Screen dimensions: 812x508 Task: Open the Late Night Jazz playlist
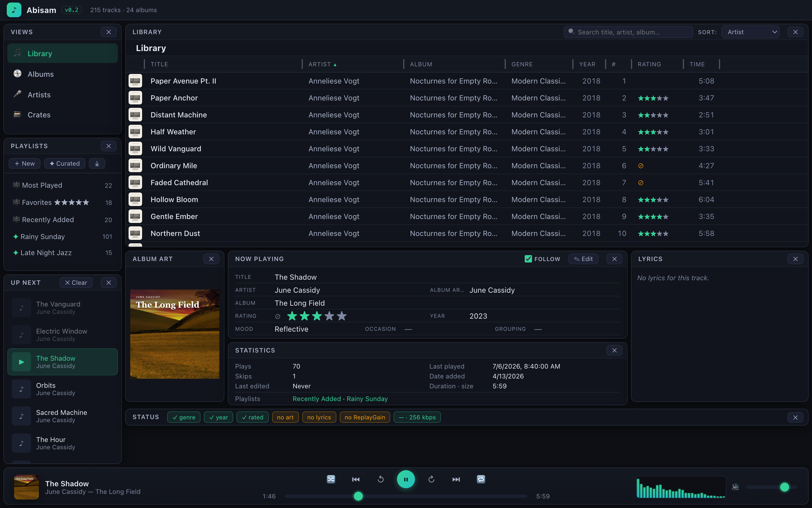tap(62, 253)
